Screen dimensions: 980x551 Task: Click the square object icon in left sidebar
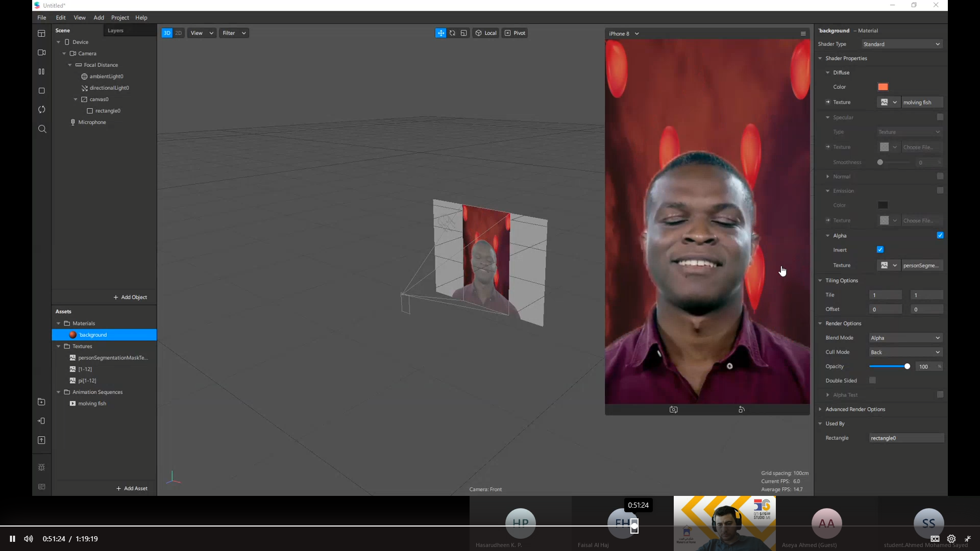(x=42, y=91)
